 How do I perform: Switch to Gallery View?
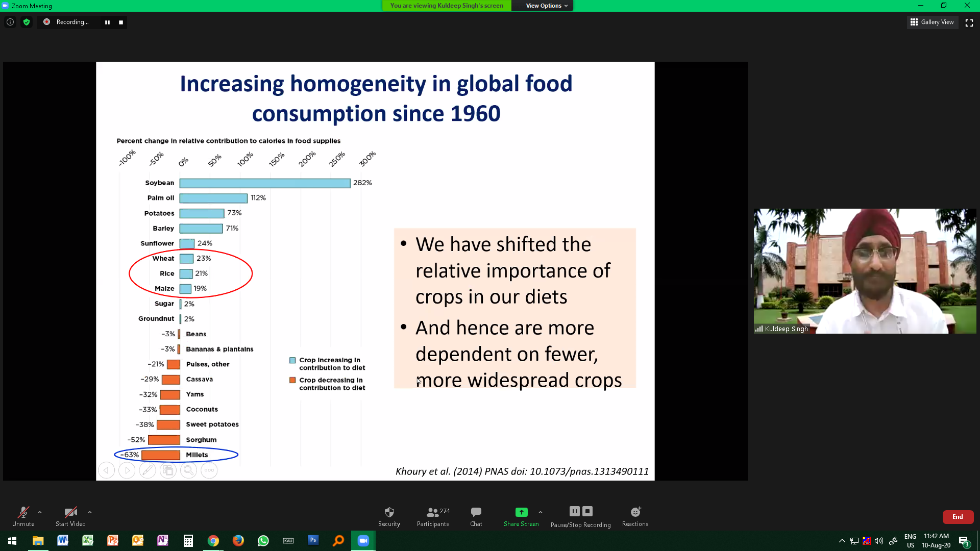pyautogui.click(x=932, y=22)
